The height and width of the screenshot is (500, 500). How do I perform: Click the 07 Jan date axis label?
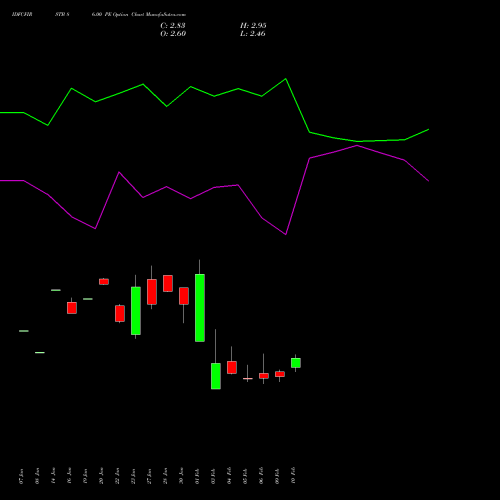[x=21, y=476]
